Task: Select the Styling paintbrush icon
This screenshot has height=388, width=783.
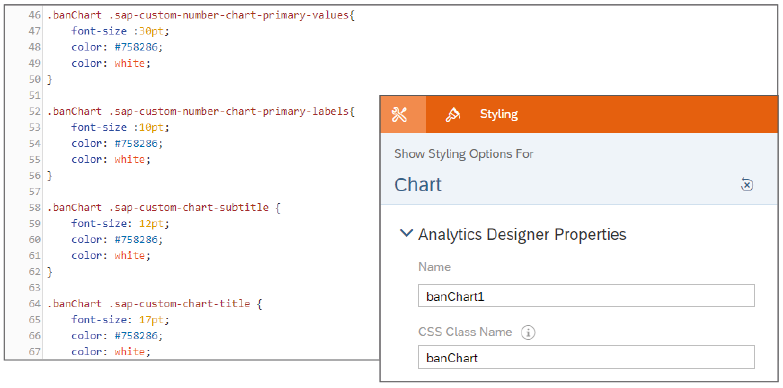Action: click(452, 114)
